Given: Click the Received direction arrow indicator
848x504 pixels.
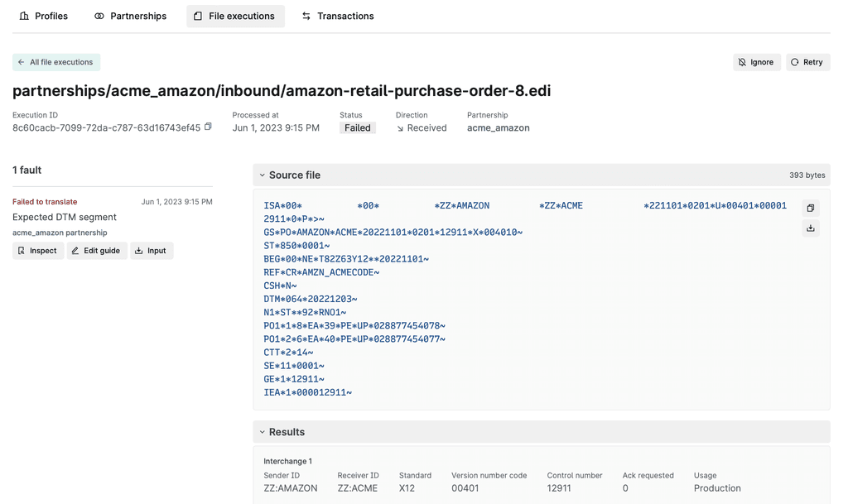Looking at the screenshot, I should pyautogui.click(x=398, y=127).
